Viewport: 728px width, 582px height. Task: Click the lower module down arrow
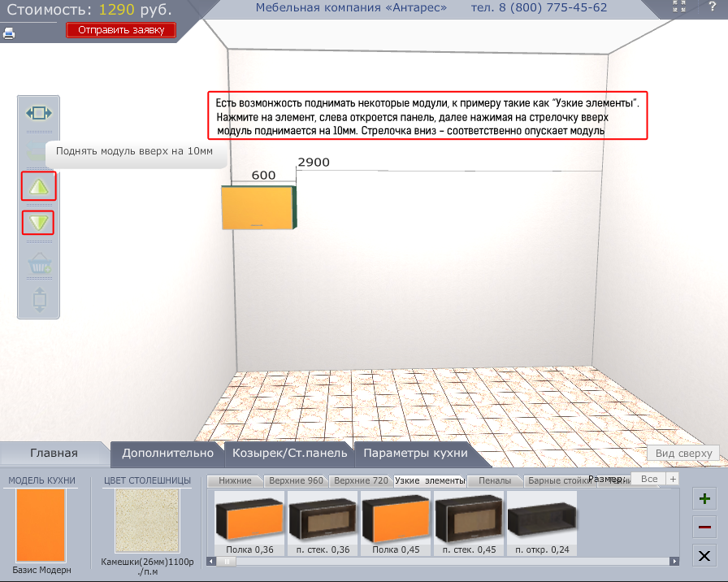[39, 223]
